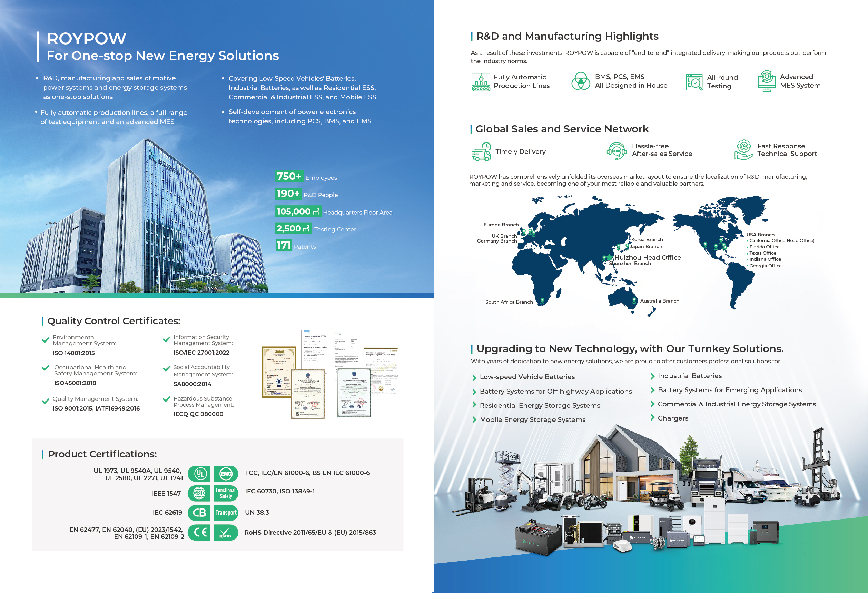Click the chevron before Chargers
Screen dimensions: 868x593
(x=652, y=418)
